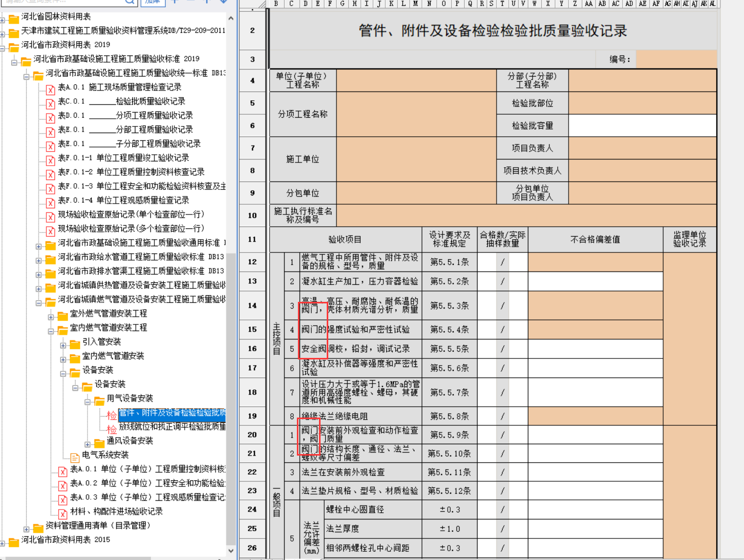Expand 河北省市政资料用表 2015 node
Image resolution: width=744 pixels, height=560 pixels.
click(x=2, y=543)
